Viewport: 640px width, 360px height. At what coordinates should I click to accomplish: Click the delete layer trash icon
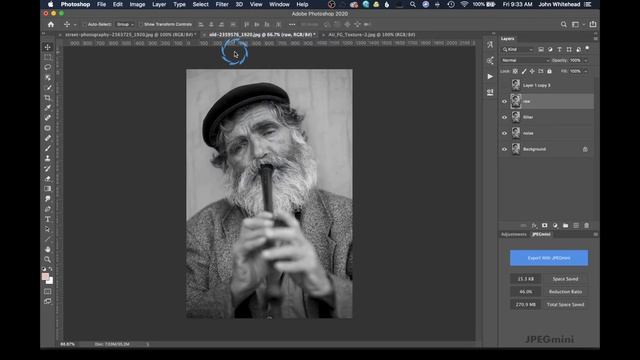pos(587,225)
